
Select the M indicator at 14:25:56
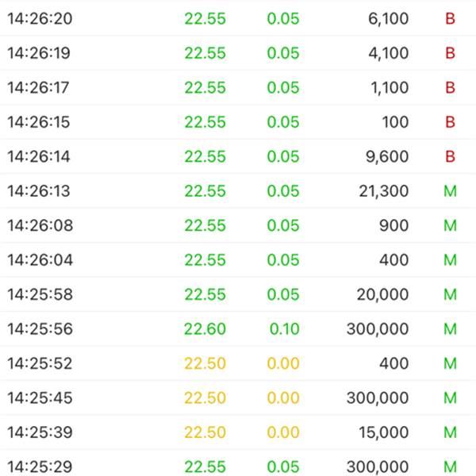coord(450,328)
